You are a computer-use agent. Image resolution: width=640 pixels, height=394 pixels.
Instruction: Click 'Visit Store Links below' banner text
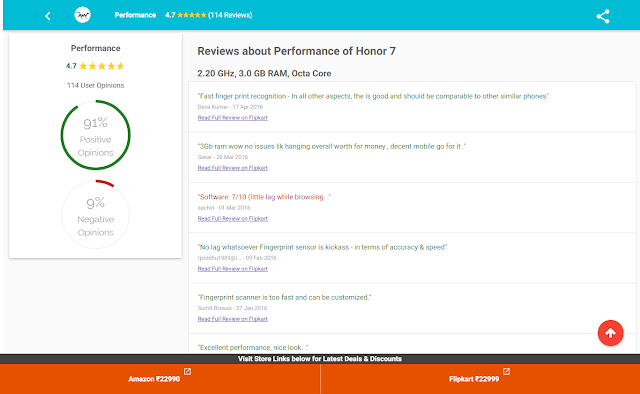320,359
